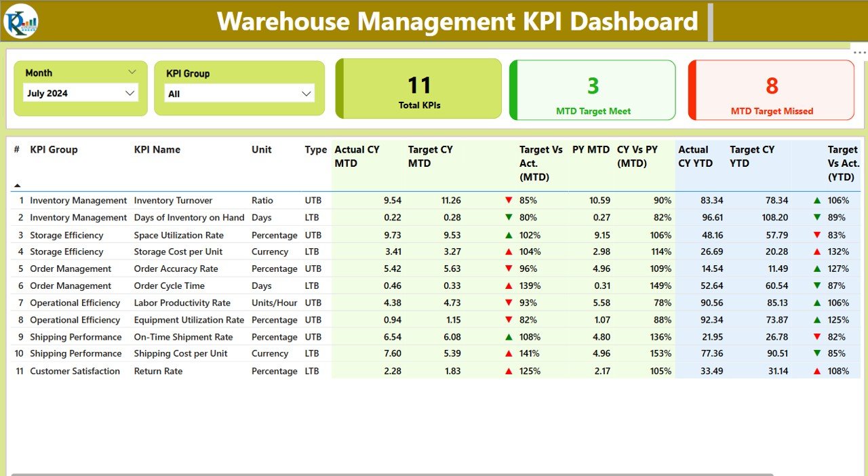Screen dimensions: 868x476
Task: Click the 108.20 Target CY YTD value
Action: click(x=774, y=218)
